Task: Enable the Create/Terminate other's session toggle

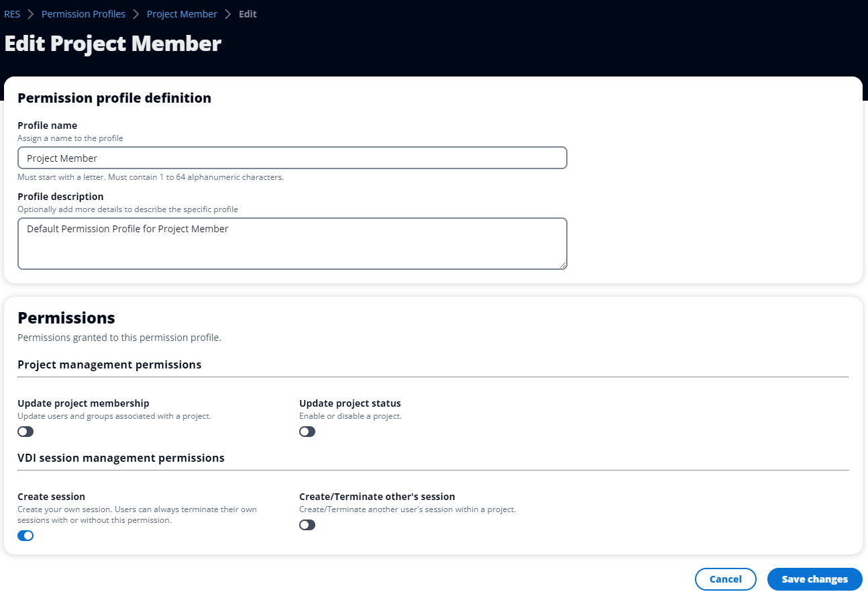Action: pos(307,524)
